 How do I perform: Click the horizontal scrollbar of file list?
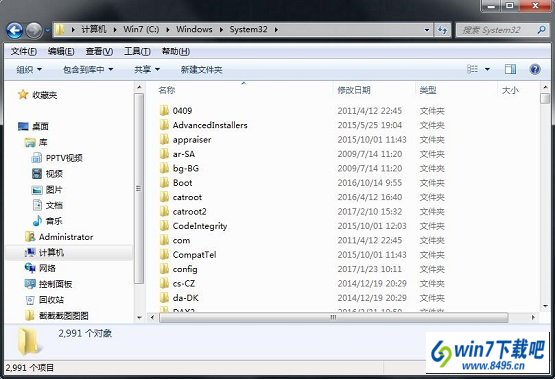pyautogui.click(x=333, y=317)
